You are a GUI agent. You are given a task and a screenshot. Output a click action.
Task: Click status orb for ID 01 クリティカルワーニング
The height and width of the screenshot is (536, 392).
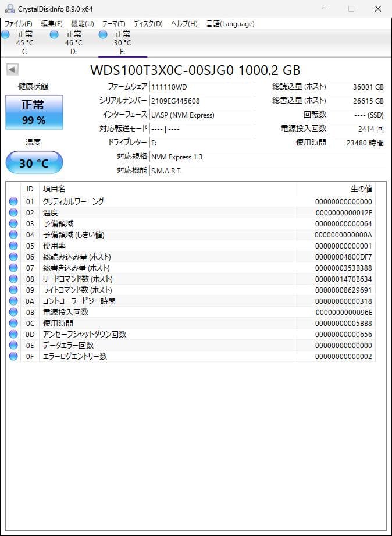(x=13, y=201)
